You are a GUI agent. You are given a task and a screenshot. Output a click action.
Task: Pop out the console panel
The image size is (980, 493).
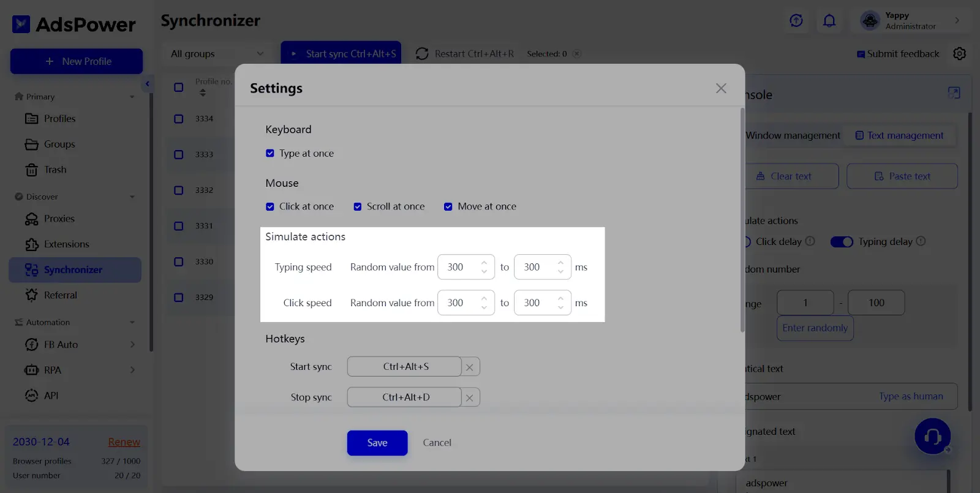[x=954, y=93]
